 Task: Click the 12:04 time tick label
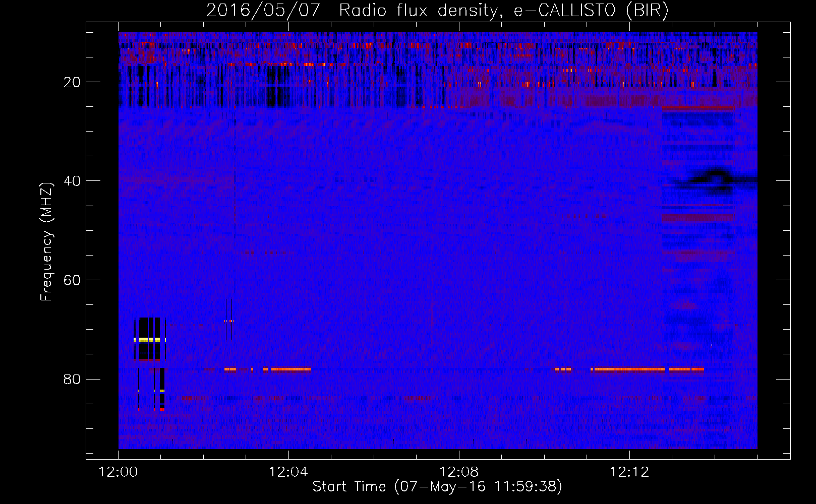point(288,472)
